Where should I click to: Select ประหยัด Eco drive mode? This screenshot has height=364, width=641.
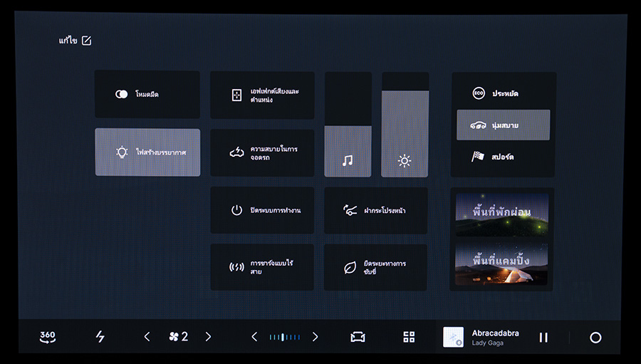(x=503, y=93)
